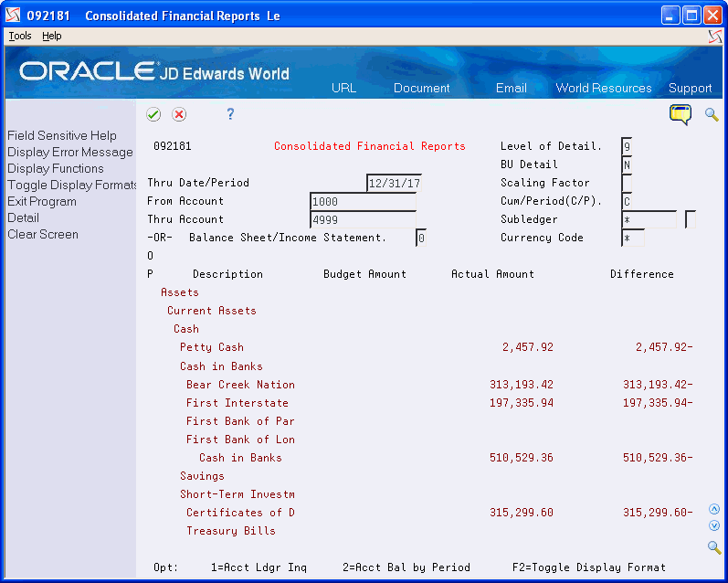Click the Scaling Factor field
Viewport: 728px width, 583px height.
627,183
